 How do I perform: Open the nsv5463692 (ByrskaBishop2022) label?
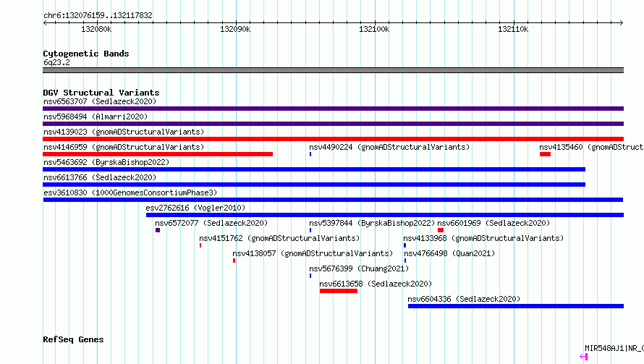click(x=106, y=162)
